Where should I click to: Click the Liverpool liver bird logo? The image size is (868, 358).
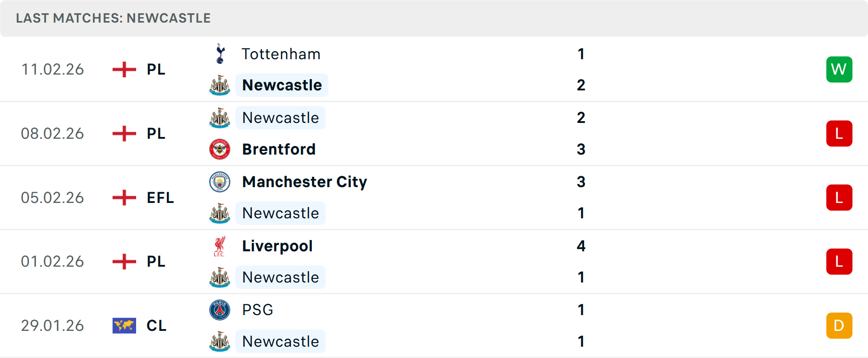tap(220, 246)
